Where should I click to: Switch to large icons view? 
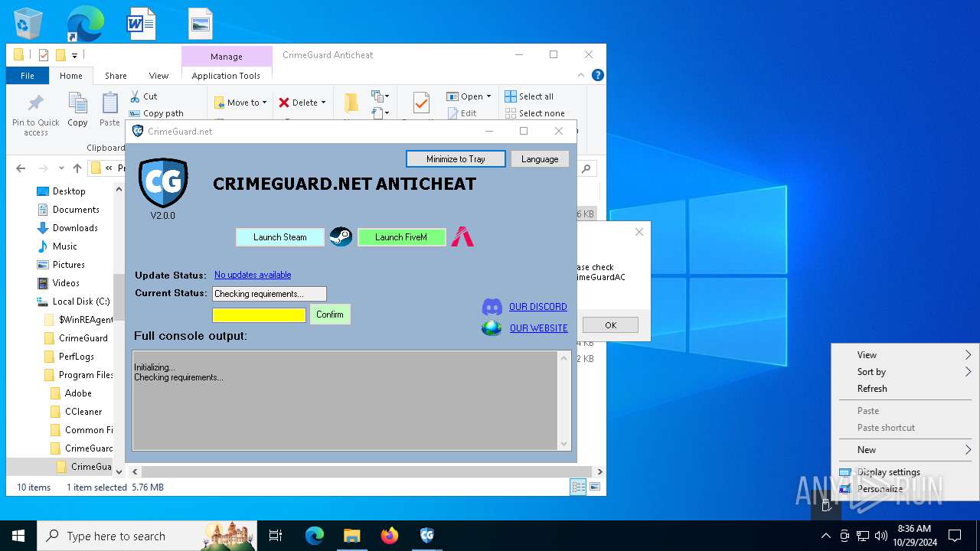tap(594, 487)
